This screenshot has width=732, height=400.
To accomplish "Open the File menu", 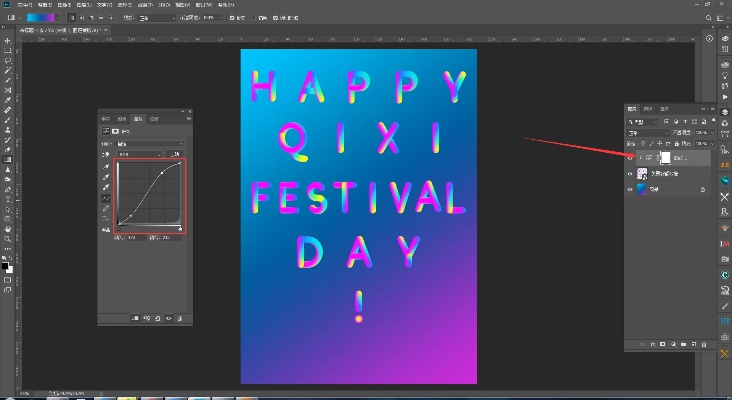I will tap(25, 5).
